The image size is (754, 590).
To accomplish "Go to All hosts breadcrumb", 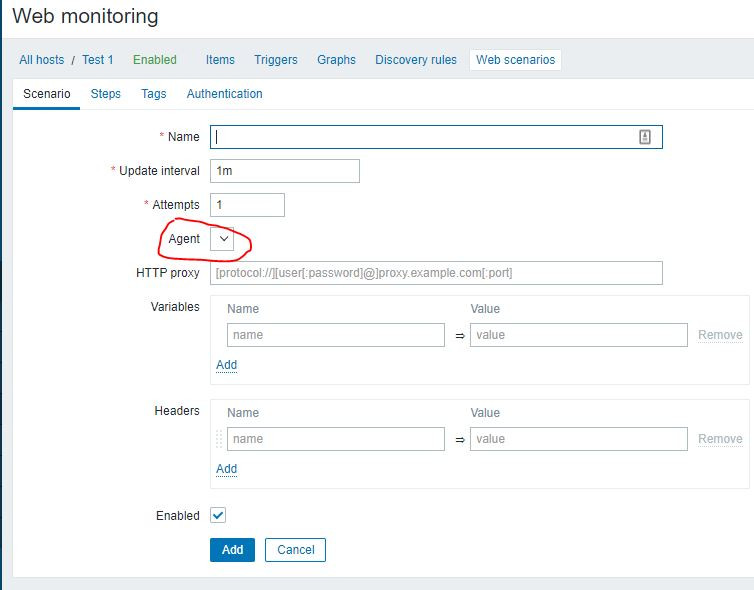I will [42, 60].
